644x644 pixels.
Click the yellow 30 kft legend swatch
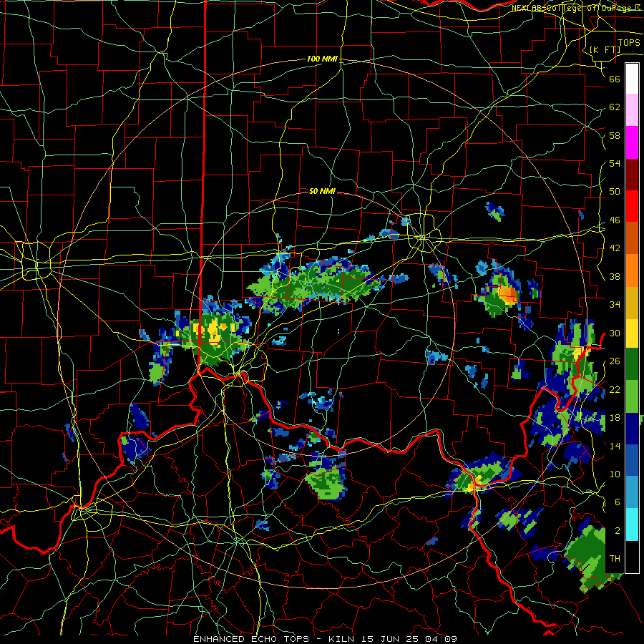click(x=632, y=333)
